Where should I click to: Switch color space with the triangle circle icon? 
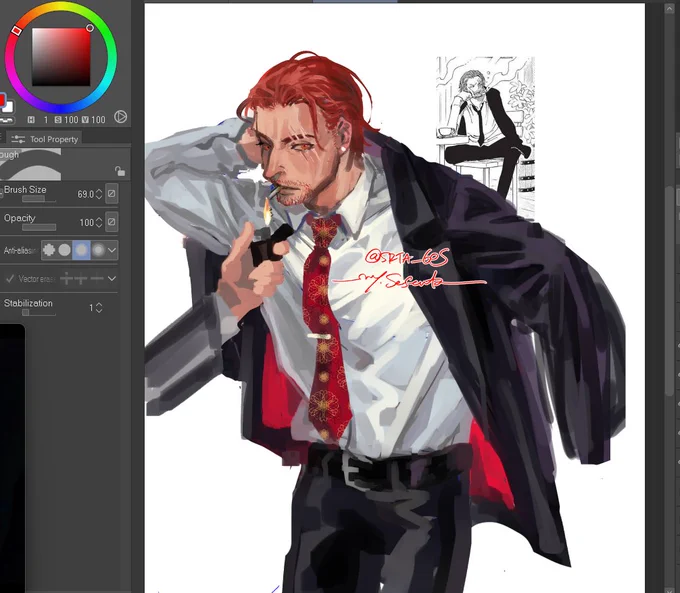121,117
